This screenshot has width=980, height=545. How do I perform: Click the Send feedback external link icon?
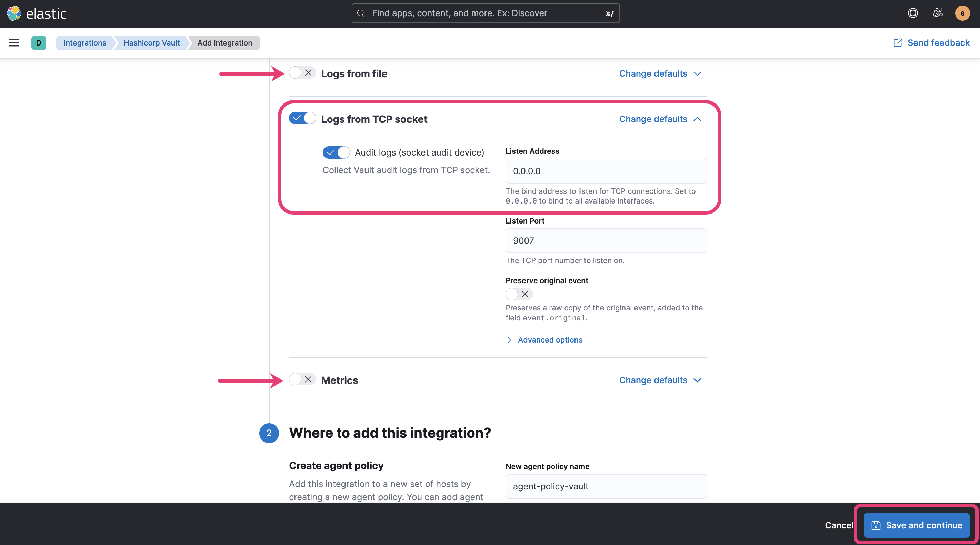pos(898,43)
